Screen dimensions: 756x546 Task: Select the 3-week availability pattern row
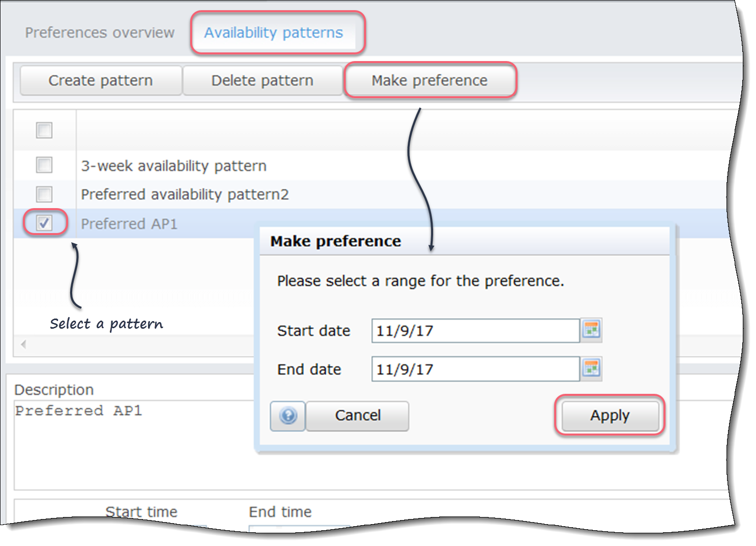(x=173, y=165)
